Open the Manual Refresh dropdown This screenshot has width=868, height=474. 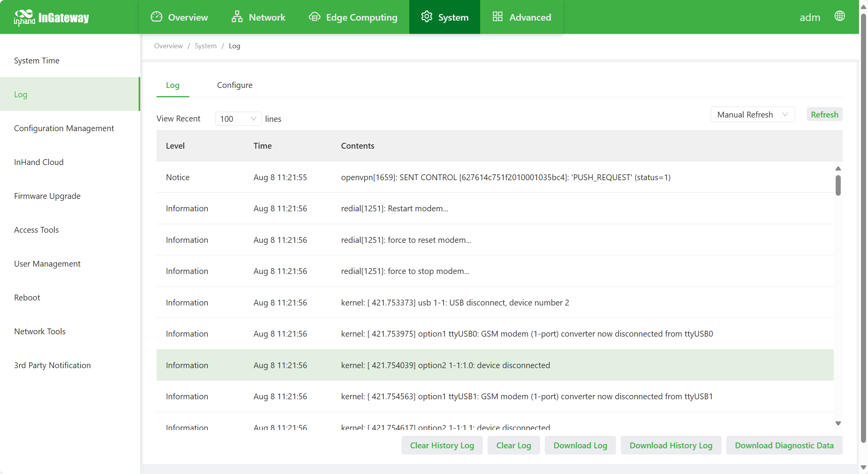tap(752, 115)
